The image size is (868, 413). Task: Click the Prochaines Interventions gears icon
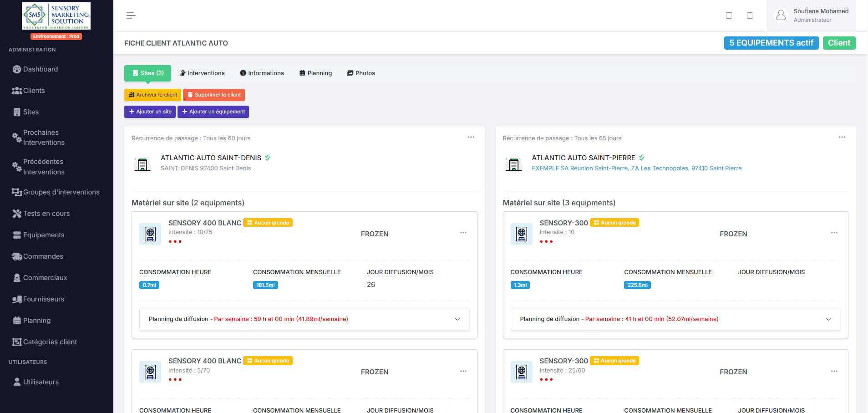pyautogui.click(x=17, y=138)
